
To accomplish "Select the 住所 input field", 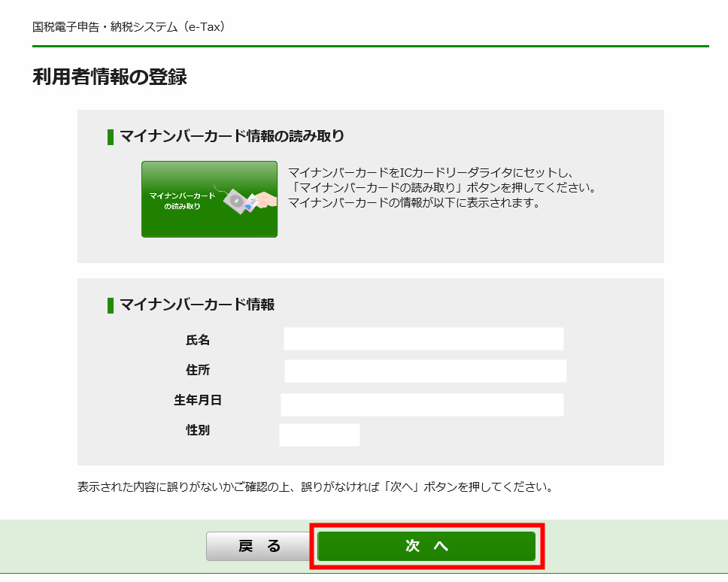I will tap(425, 371).
